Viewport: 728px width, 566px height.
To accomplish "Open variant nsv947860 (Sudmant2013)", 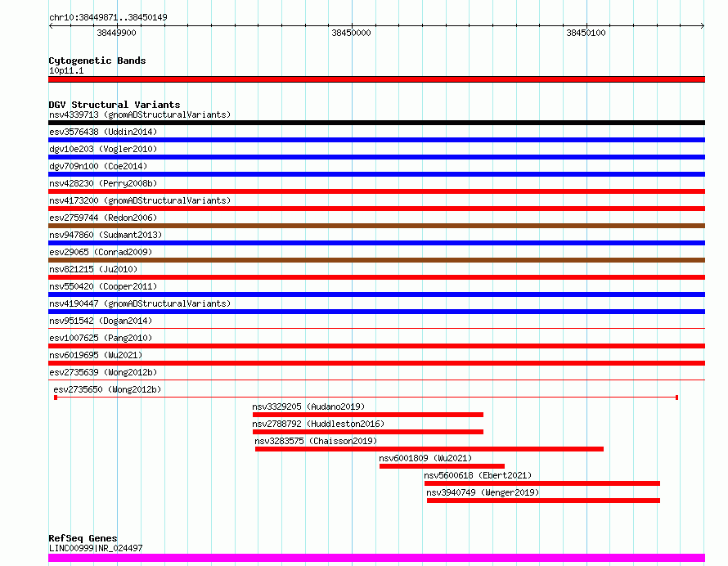I will [x=106, y=235].
